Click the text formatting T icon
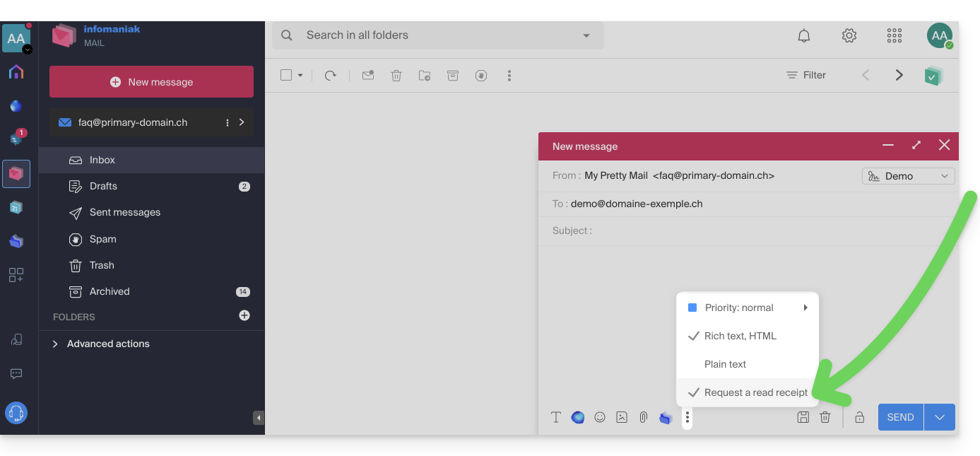Screen dimensions: 980x456 (556, 417)
